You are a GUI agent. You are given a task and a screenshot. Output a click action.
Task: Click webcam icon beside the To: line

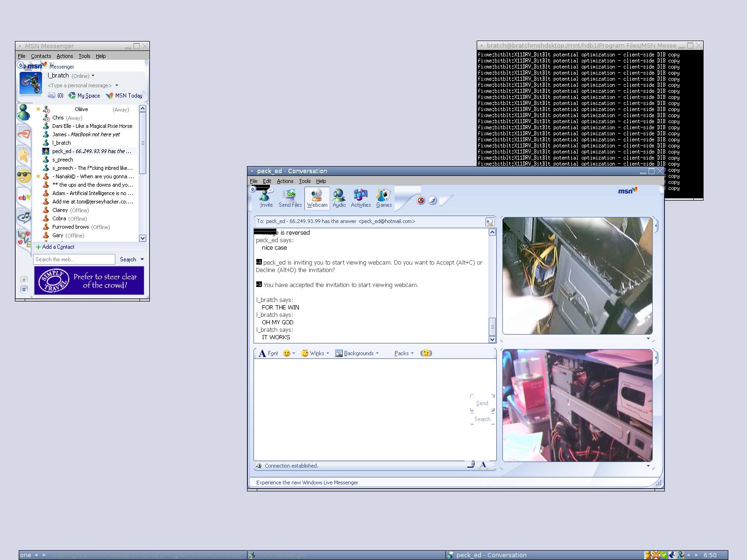coord(490,222)
